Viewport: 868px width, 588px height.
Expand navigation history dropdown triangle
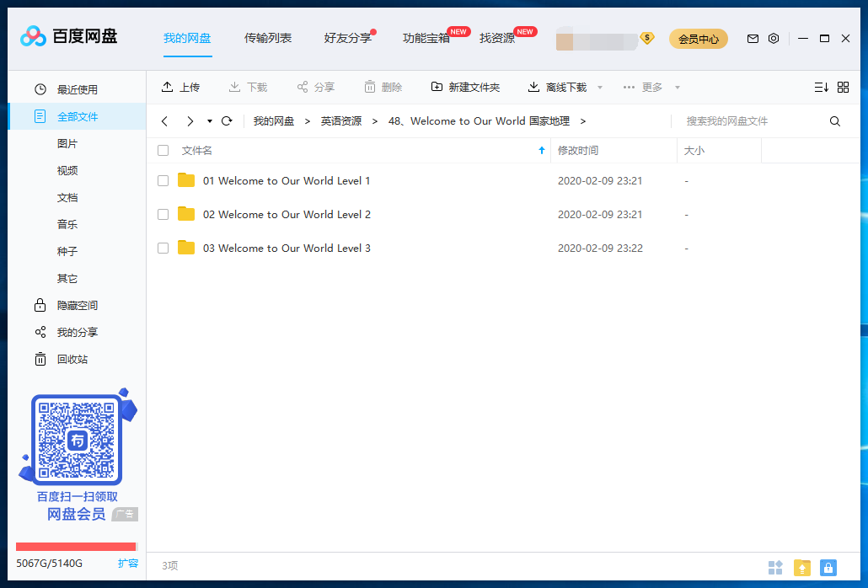coord(210,121)
